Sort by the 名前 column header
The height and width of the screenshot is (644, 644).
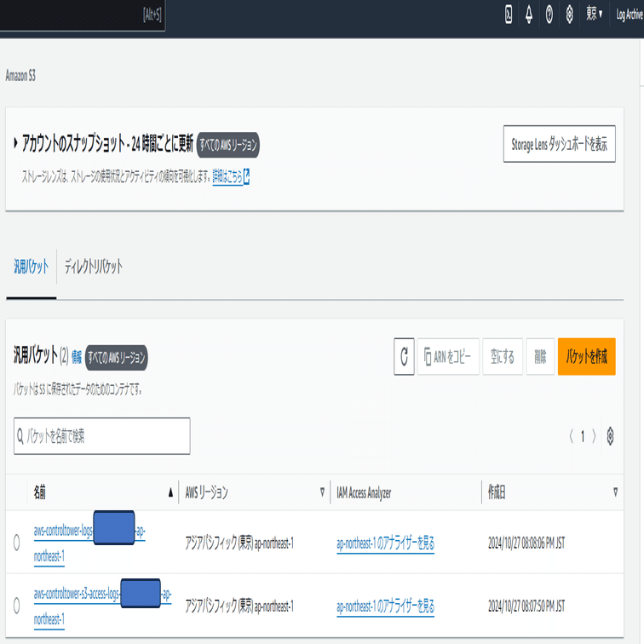pos(103,492)
